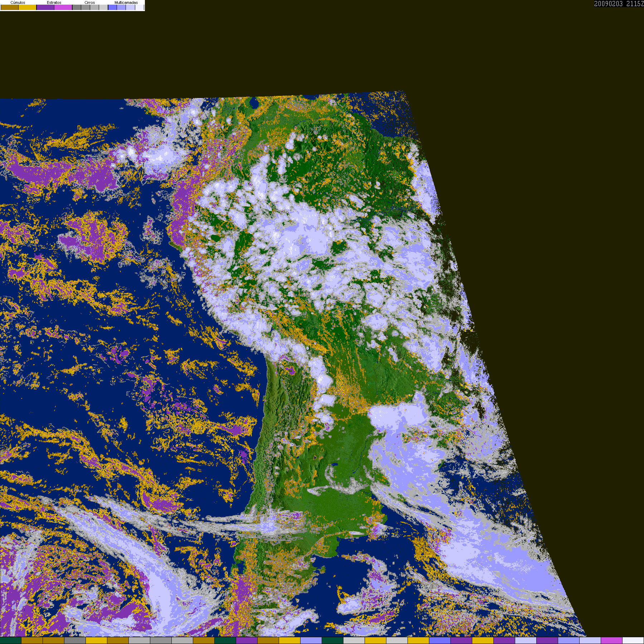Select the deepest blue Multicamadas legend swatch
Image resolution: width=644 pixels, height=644 pixels.
113,7
